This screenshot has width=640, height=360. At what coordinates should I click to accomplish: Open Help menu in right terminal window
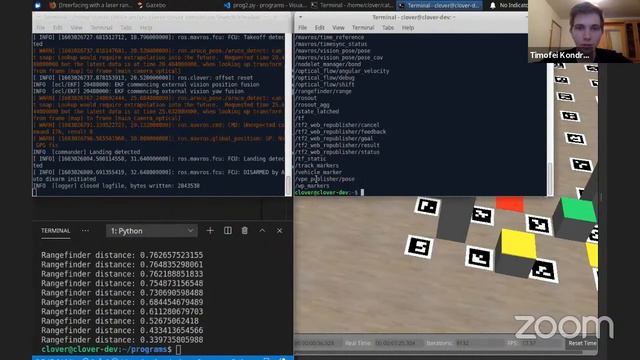point(408,28)
